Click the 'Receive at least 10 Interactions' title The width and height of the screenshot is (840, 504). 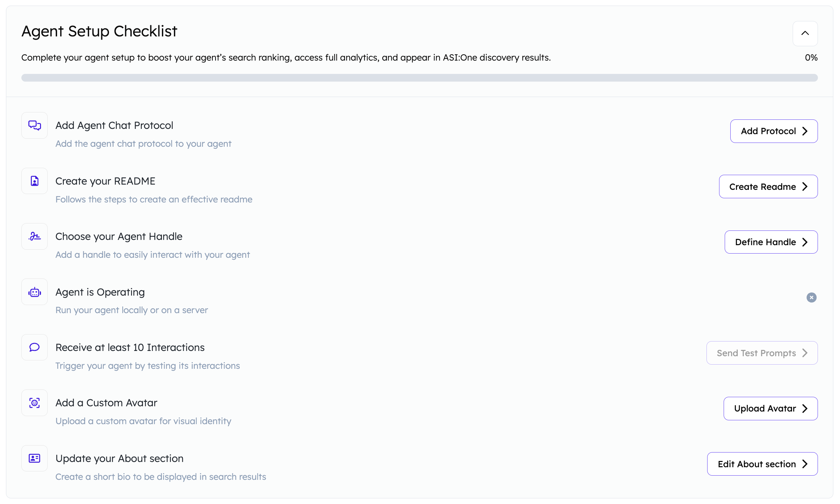(x=130, y=347)
